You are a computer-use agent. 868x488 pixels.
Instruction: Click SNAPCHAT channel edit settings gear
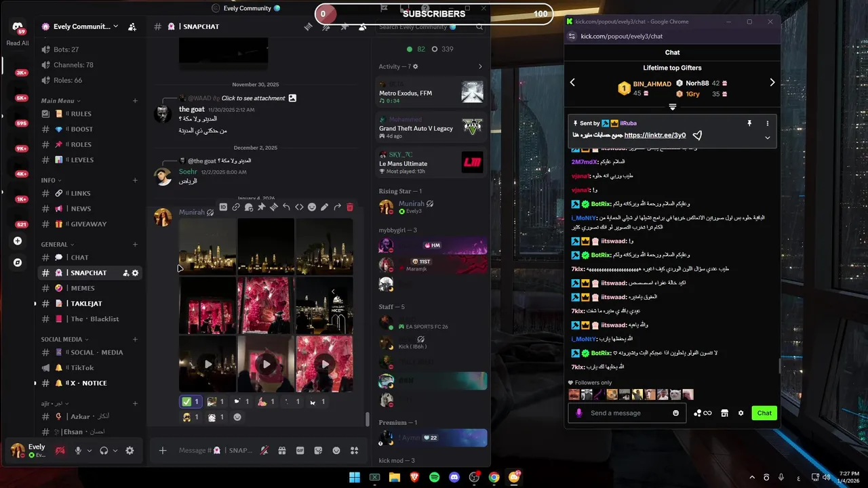coord(135,272)
